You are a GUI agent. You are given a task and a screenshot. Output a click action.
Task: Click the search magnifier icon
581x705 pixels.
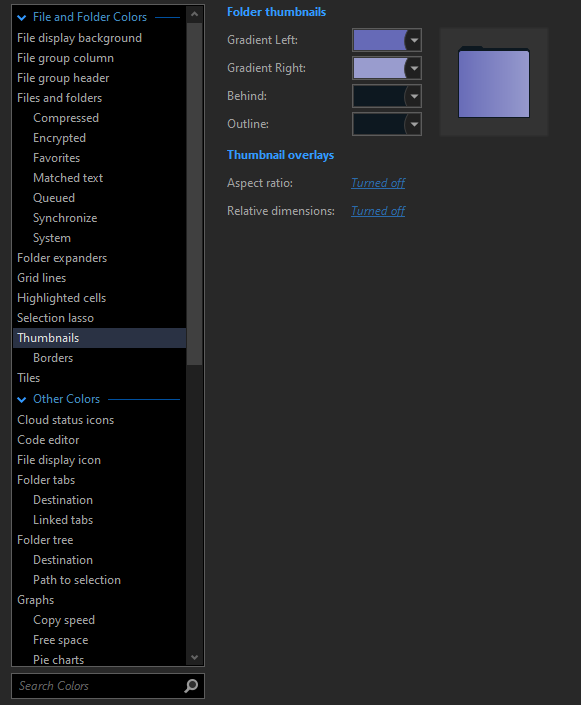[191, 686]
